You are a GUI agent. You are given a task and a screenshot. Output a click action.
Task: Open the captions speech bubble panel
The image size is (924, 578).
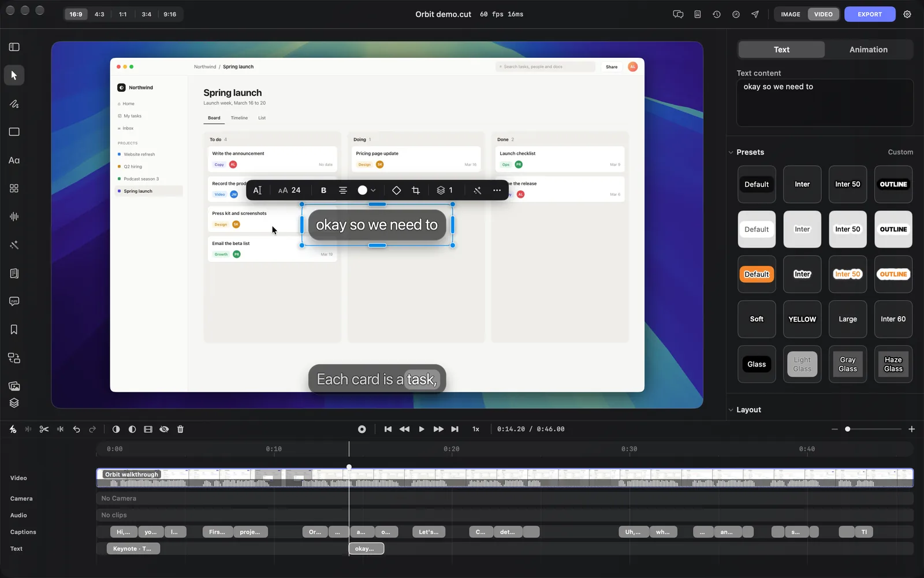(x=14, y=301)
